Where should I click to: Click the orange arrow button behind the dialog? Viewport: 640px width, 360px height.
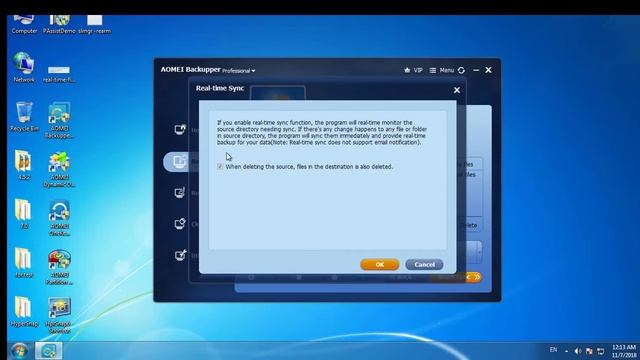coord(474,277)
